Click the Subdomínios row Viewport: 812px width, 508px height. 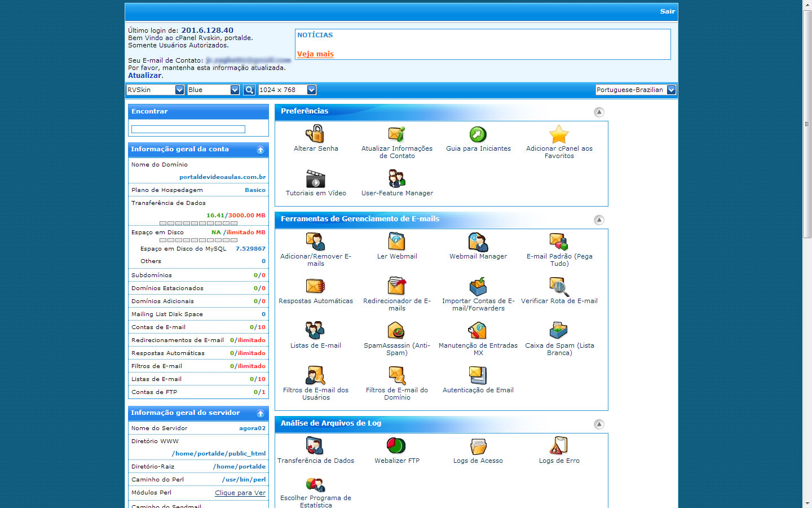198,275
